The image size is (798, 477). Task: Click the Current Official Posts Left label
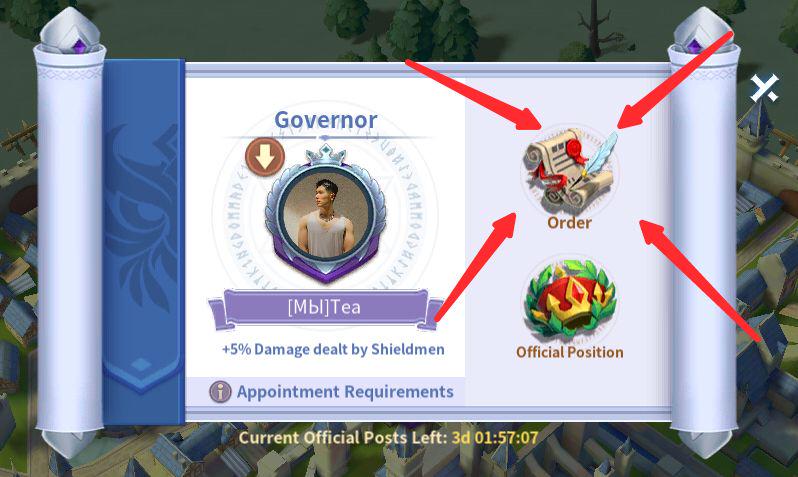[343, 437]
